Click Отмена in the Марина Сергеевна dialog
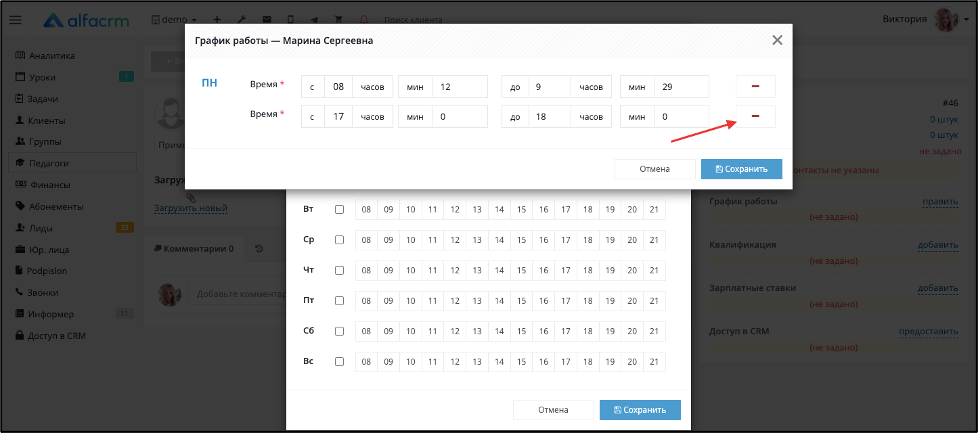 (654, 168)
